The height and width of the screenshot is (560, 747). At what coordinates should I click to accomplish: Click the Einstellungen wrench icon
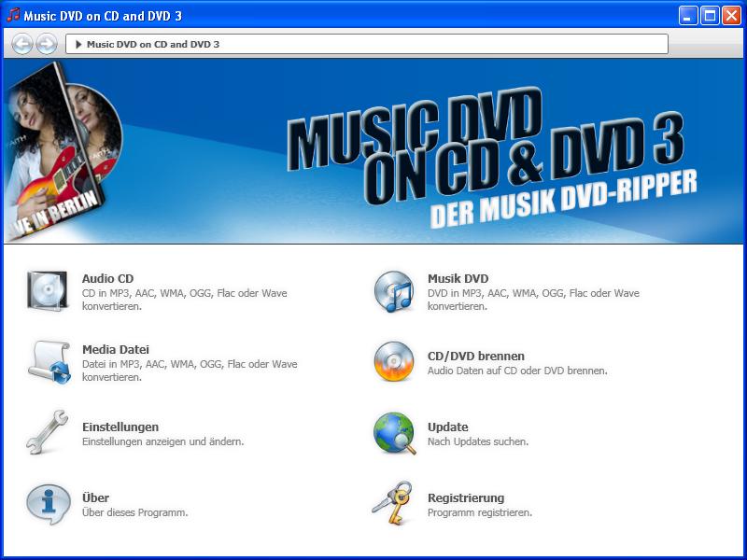(x=47, y=433)
